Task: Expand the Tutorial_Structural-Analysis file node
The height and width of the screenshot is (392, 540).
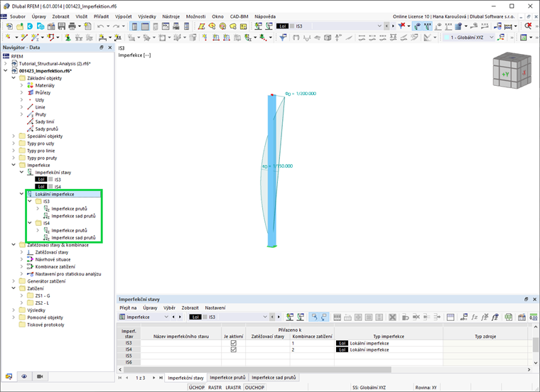Action: pyautogui.click(x=6, y=64)
